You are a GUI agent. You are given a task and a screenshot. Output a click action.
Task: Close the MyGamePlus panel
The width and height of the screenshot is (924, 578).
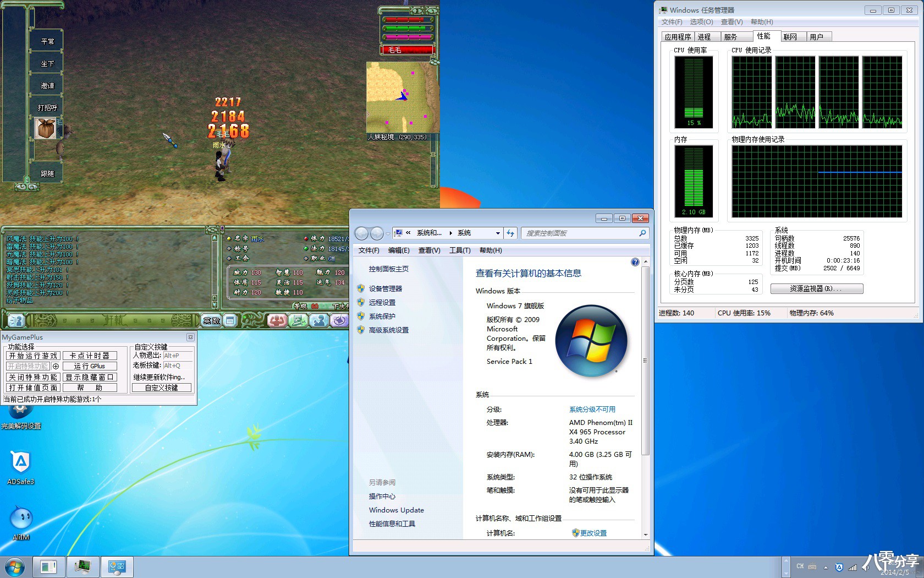pyautogui.click(x=190, y=337)
